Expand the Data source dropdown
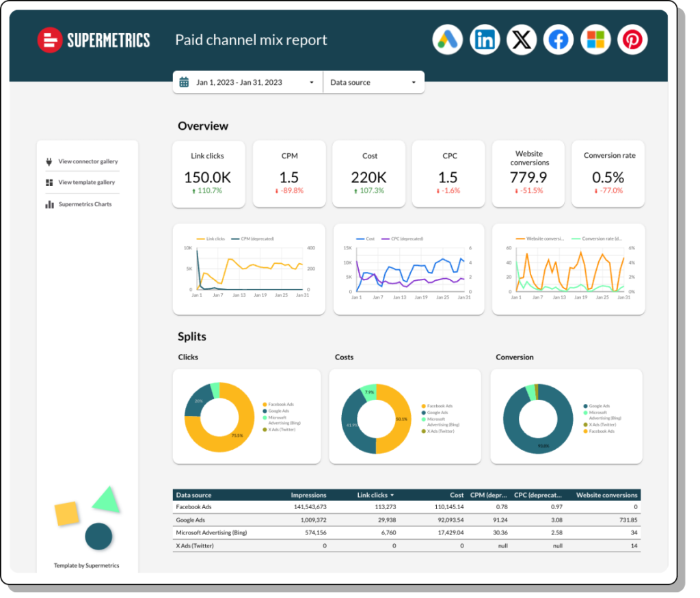 [373, 81]
